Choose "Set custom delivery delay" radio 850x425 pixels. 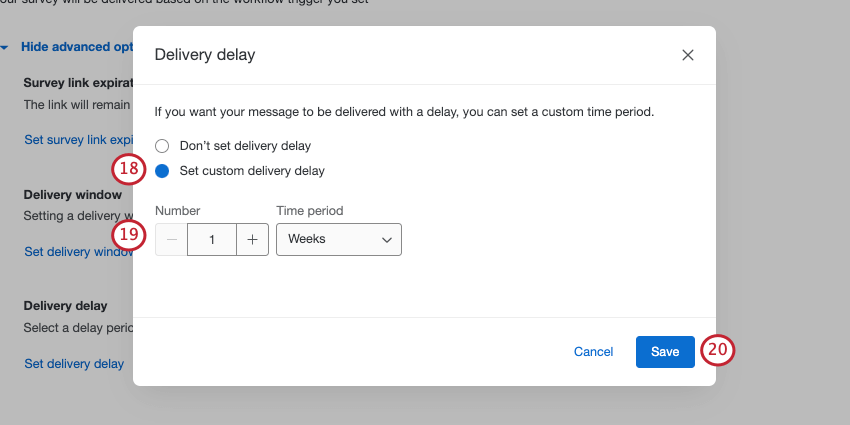163,171
